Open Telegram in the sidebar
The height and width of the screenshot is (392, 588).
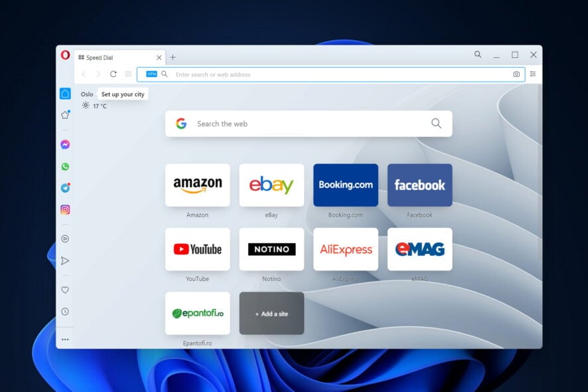(x=65, y=188)
